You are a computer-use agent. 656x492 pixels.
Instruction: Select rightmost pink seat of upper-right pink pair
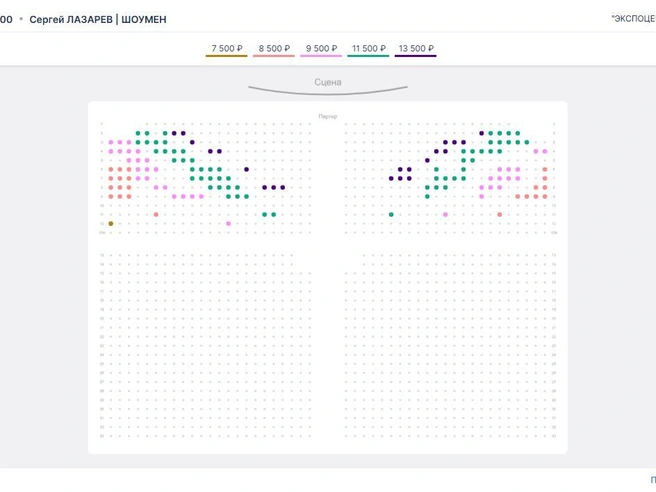pyautogui.click(x=545, y=151)
